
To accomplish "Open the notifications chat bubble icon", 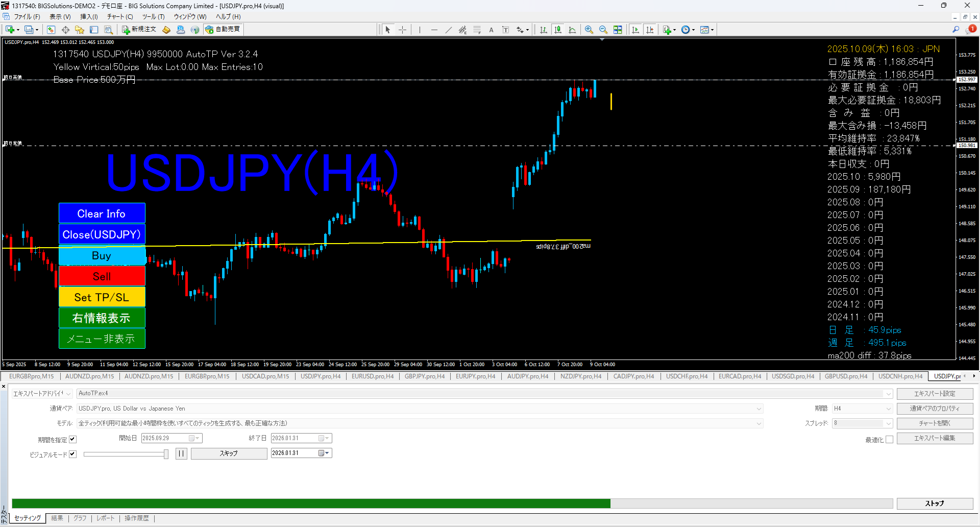I will [970, 30].
